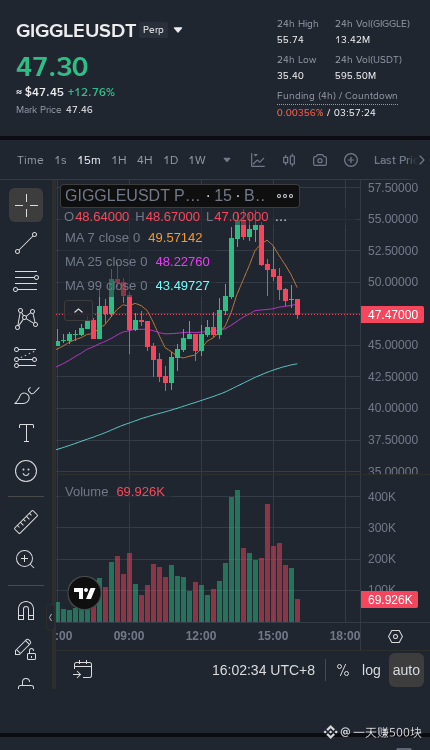Screen dimensions: 430x750
Task: Select the Volume indicator legend
Action: tap(115, 492)
